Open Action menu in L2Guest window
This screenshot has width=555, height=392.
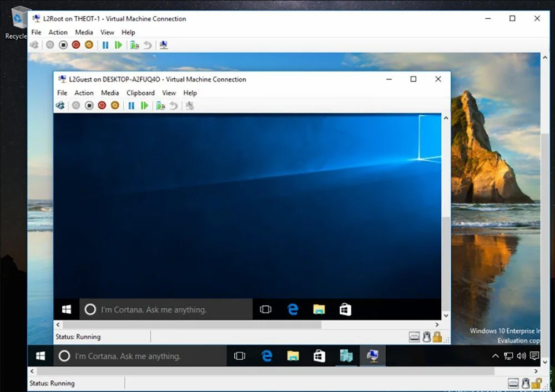[x=84, y=93]
